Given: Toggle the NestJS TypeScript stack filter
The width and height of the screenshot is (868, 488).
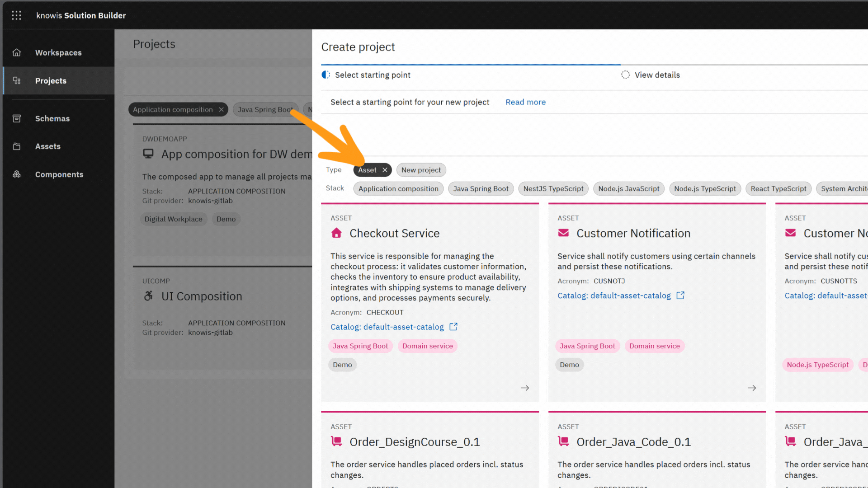Looking at the screenshot, I should tap(553, 189).
